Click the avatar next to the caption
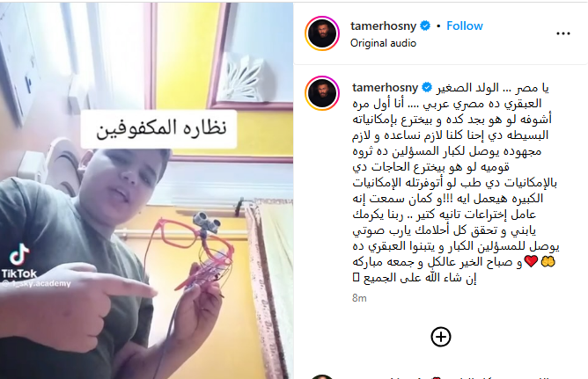 coord(322,93)
